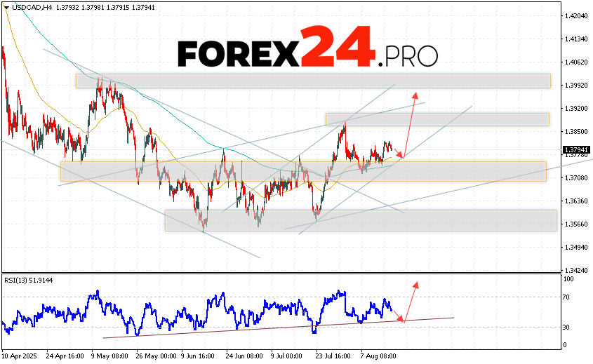Select the small resistance zone near 1.39200
Screen dimensions: 593x364
tap(437, 119)
